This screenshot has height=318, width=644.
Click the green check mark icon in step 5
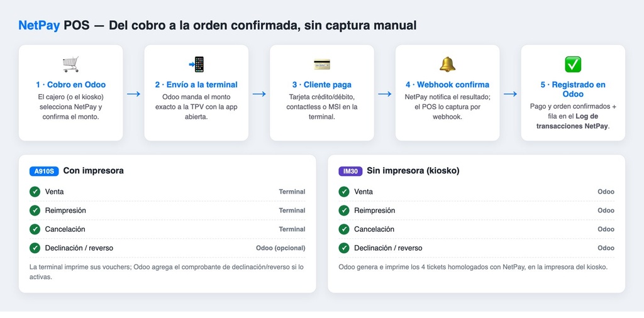tap(573, 65)
